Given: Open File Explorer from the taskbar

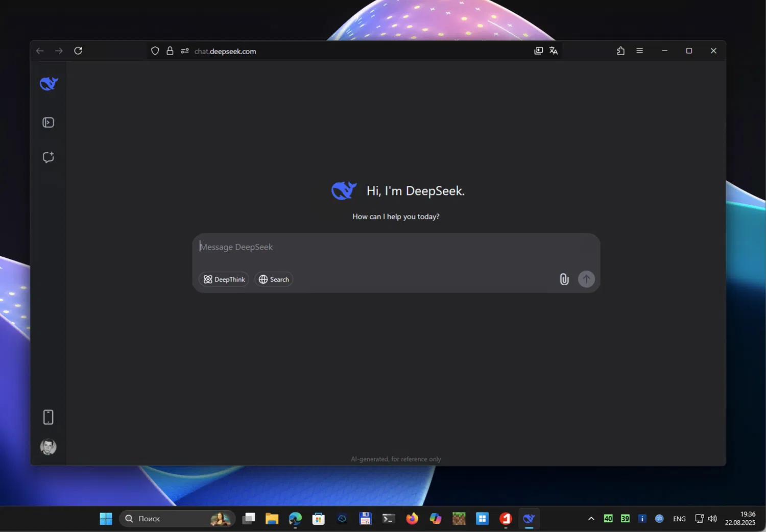Looking at the screenshot, I should pyautogui.click(x=272, y=519).
